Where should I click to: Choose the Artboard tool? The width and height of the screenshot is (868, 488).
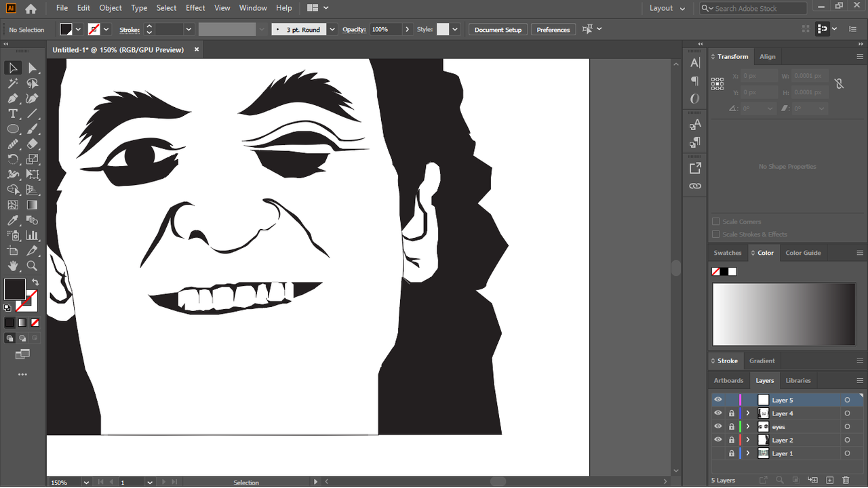(x=13, y=251)
